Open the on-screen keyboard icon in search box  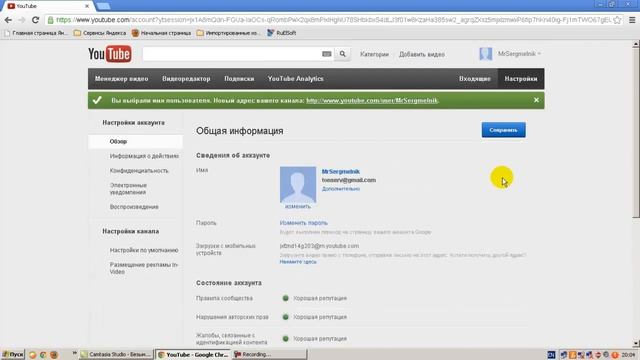(327, 54)
